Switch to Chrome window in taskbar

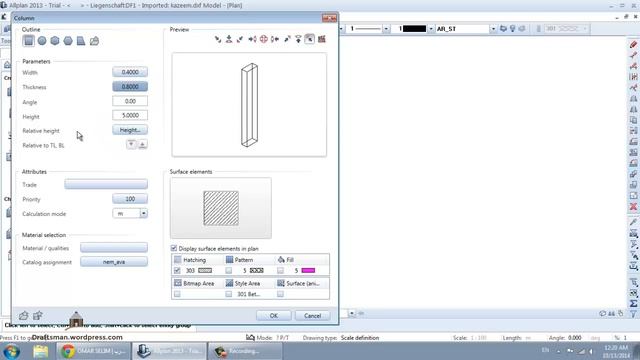[93, 351]
